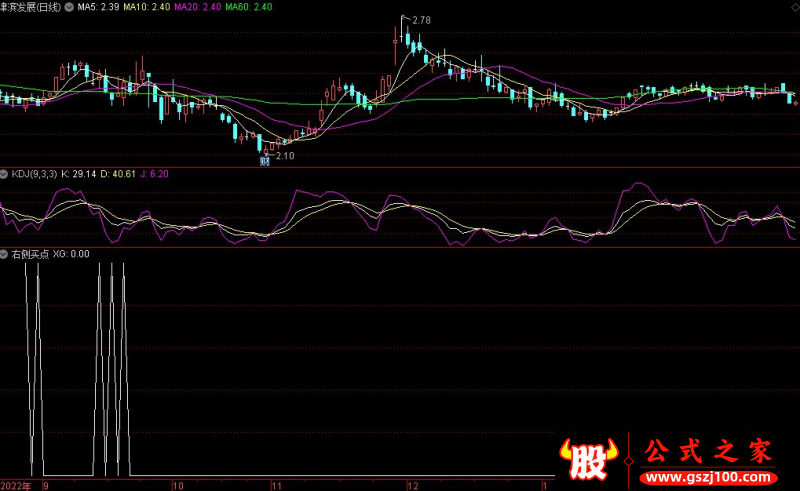Open the 右侧买点 indicator name
Image resolution: width=800 pixels, height=491 pixels.
point(29,254)
